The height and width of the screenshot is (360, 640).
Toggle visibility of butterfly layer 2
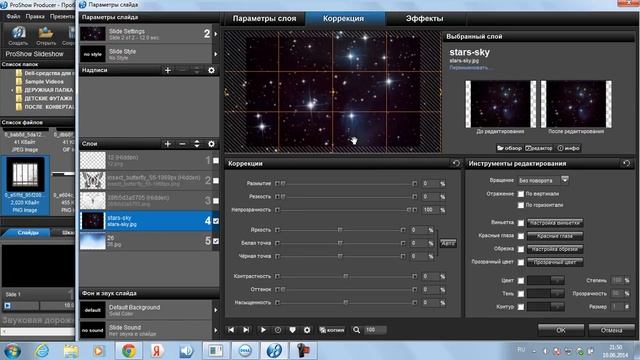216,180
